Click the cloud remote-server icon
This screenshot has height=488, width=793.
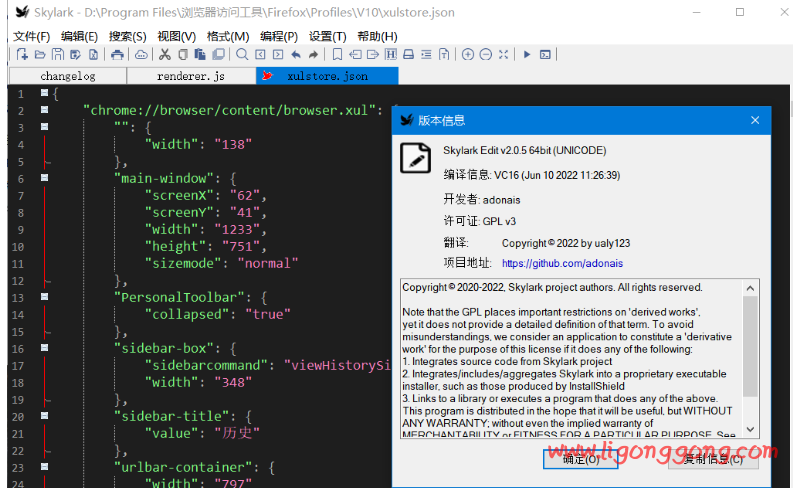coord(141,55)
